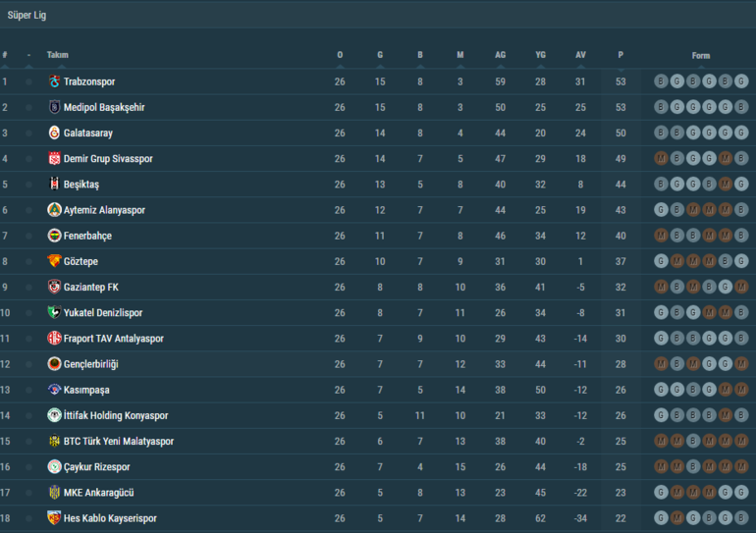Click the Hes Kablo Kayserispor logo
The image size is (756, 533).
54,518
